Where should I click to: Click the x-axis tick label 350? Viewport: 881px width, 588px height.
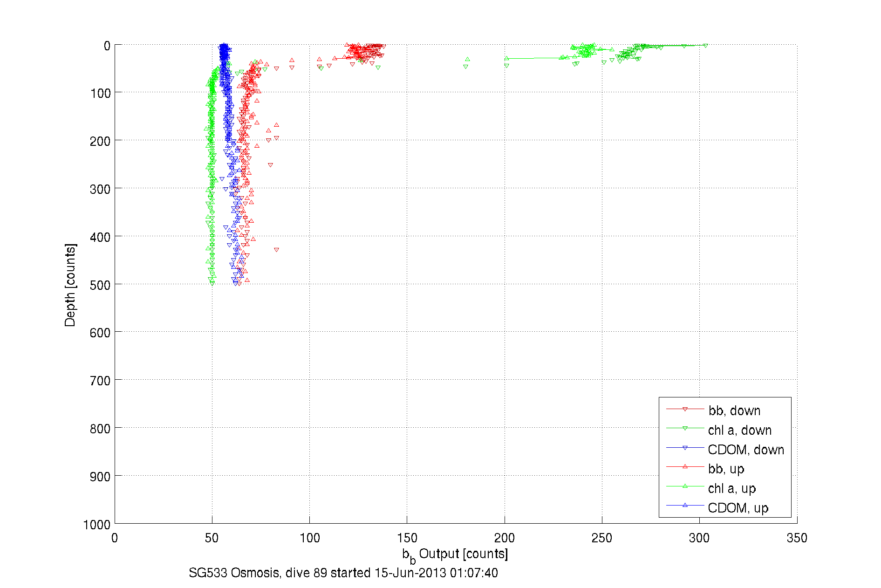tap(797, 538)
